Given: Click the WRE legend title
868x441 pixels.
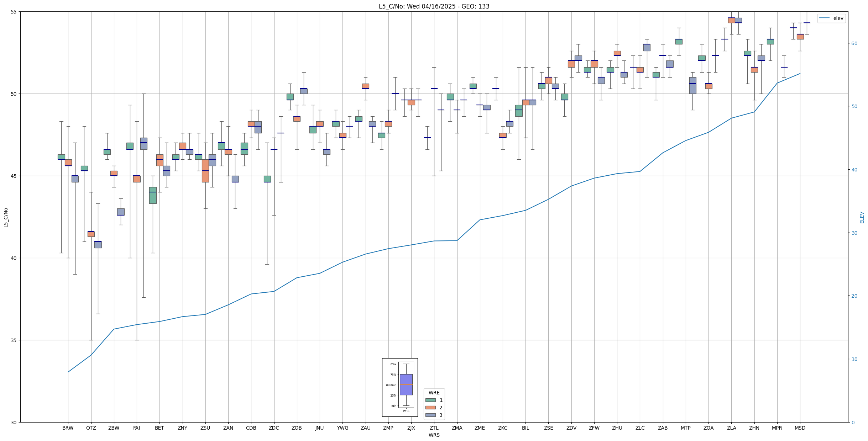Looking at the screenshot, I should pos(434,393).
